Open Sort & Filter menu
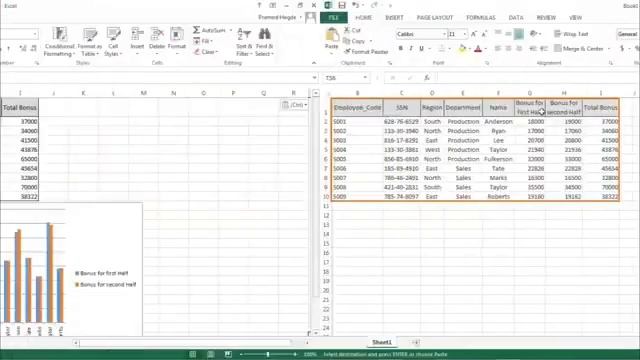The width and height of the screenshot is (640, 360). [244, 42]
